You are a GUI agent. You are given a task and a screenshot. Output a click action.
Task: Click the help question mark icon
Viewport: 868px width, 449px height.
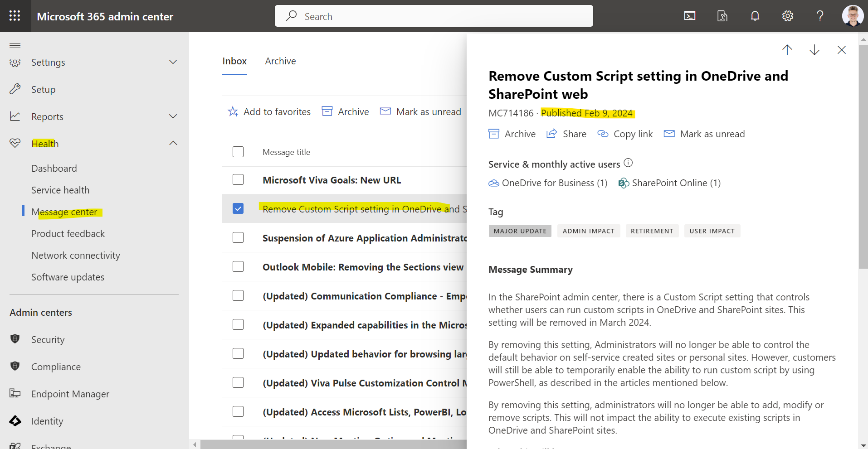(x=819, y=16)
